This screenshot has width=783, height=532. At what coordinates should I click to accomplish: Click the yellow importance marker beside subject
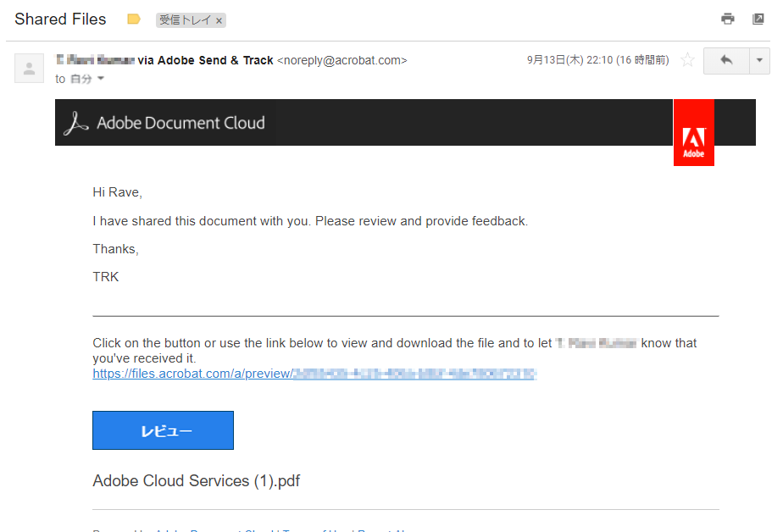[133, 19]
